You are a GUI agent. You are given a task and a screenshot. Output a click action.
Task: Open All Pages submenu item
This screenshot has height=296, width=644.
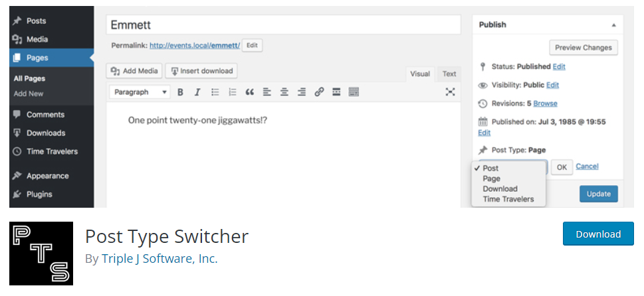pyautogui.click(x=29, y=78)
